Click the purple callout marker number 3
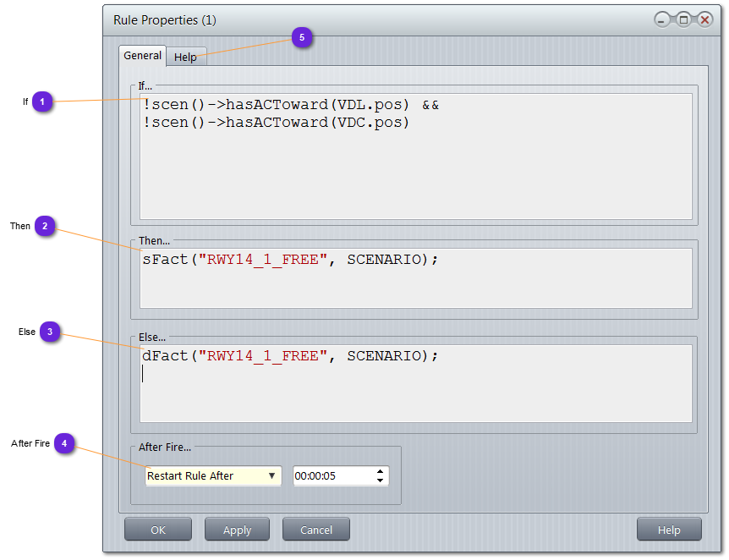Viewport: 729px width, 560px height. click(x=50, y=332)
